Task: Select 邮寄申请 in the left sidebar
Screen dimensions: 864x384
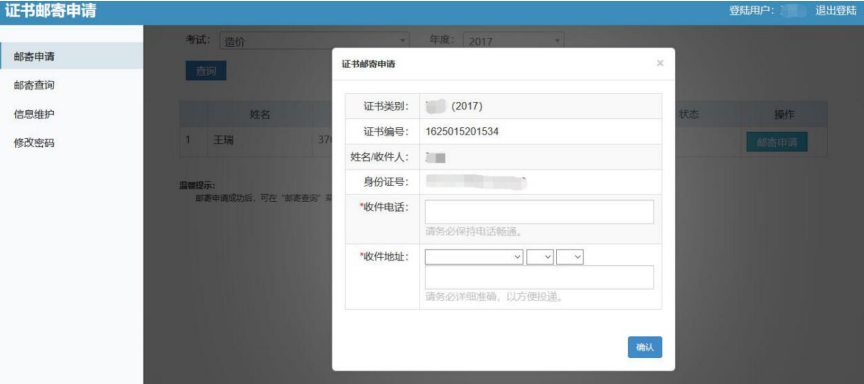Action: [x=71, y=56]
